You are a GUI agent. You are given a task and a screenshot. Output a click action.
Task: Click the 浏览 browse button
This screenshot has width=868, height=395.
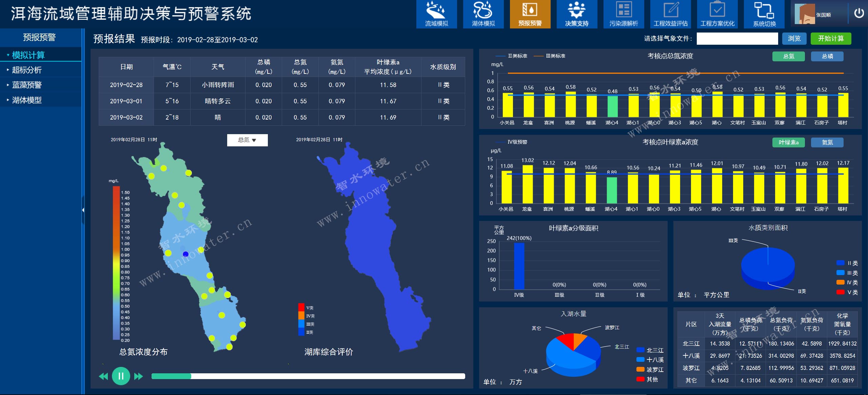[794, 39]
